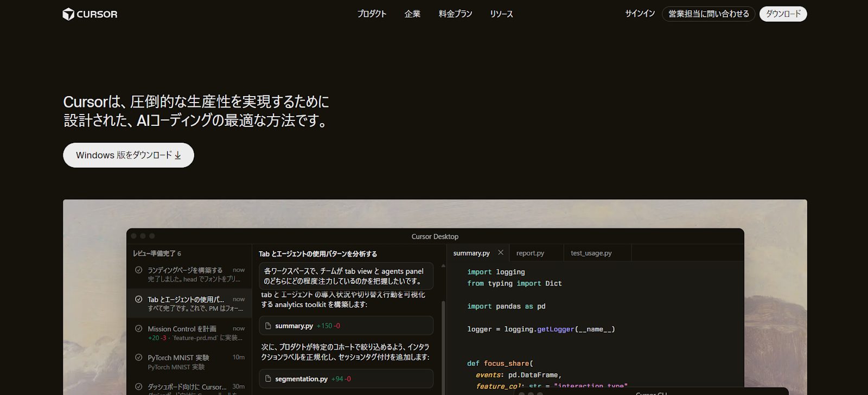Image resolution: width=868 pixels, height=395 pixels.
Task: Go to the 料金プラン page
Action: tap(455, 14)
